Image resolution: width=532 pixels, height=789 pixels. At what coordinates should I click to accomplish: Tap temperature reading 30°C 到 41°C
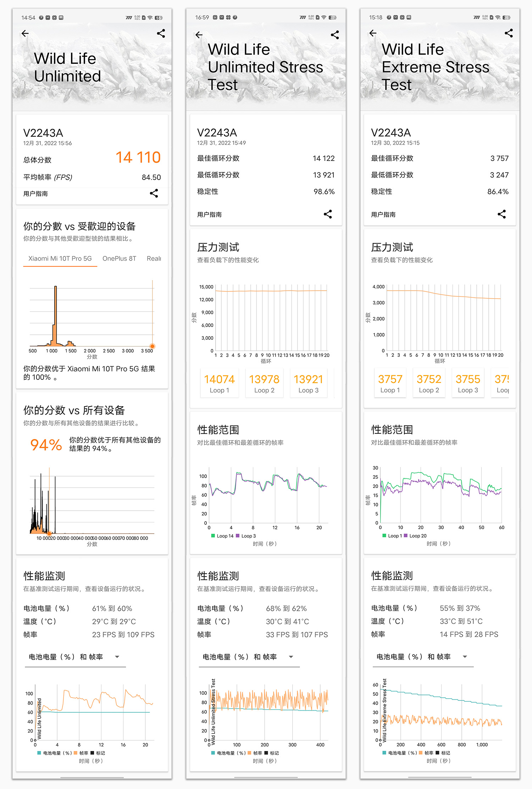[x=288, y=622]
